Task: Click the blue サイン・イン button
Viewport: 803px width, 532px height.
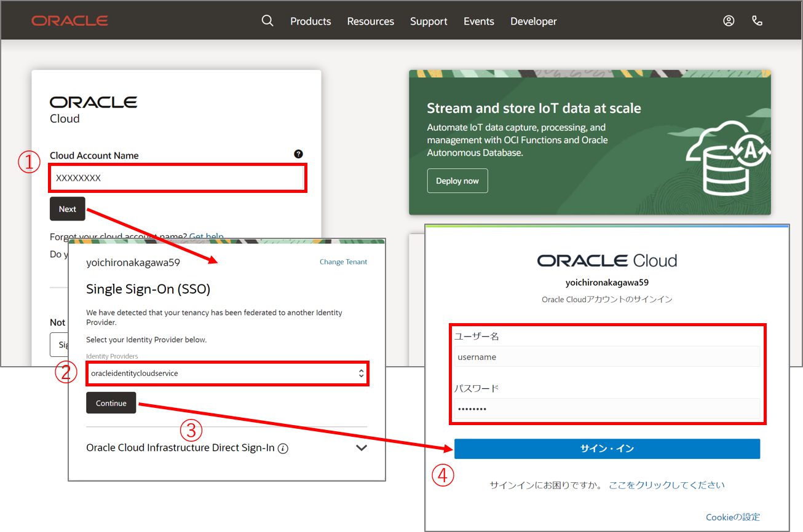Action: (x=607, y=448)
